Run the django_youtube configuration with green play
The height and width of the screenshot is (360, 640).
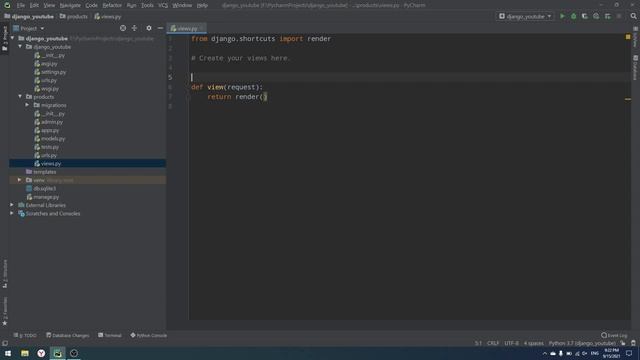click(562, 16)
